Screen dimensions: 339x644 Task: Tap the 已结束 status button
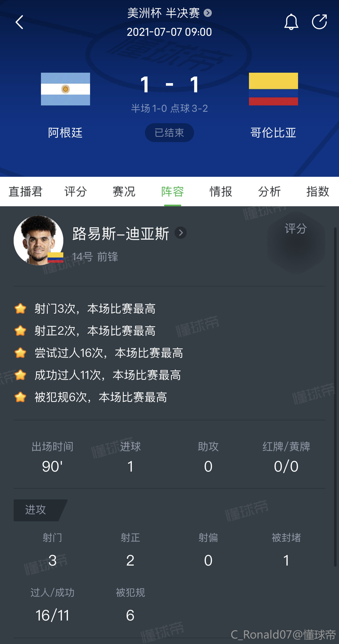click(169, 133)
